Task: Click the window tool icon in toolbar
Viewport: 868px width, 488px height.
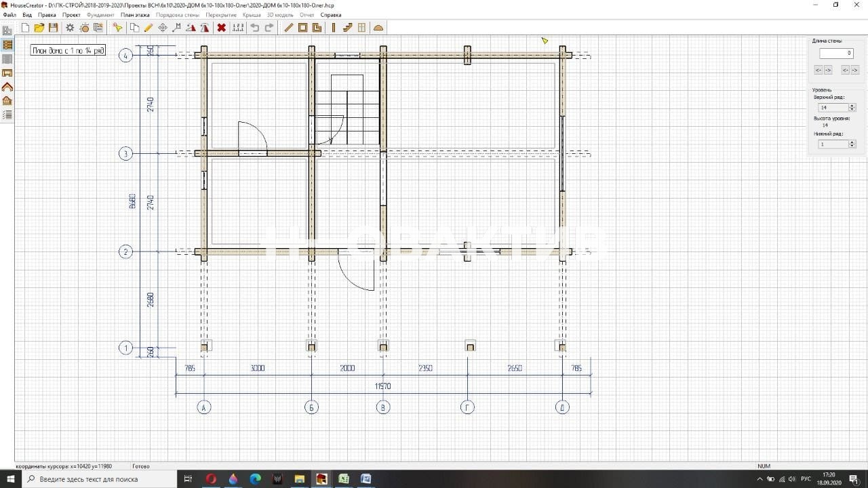Action: click(361, 28)
